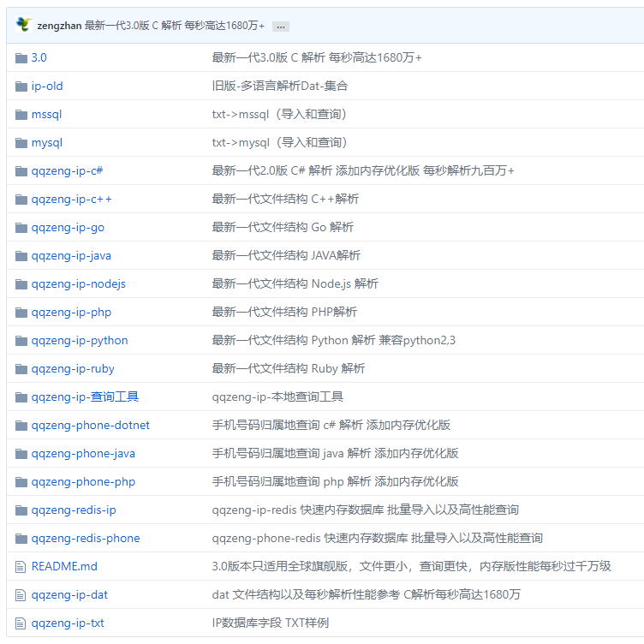Click the file icon for README.md
This screenshot has width=644, height=644.
click(x=21, y=567)
